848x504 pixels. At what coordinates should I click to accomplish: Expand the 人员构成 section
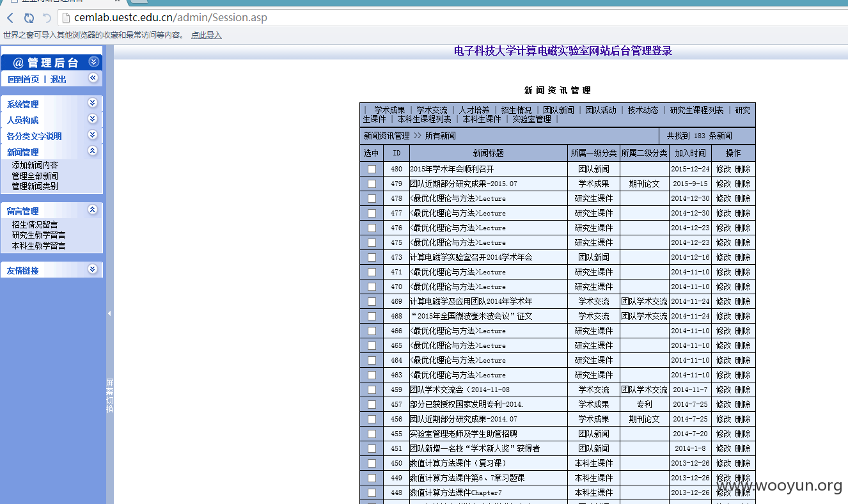[92, 119]
